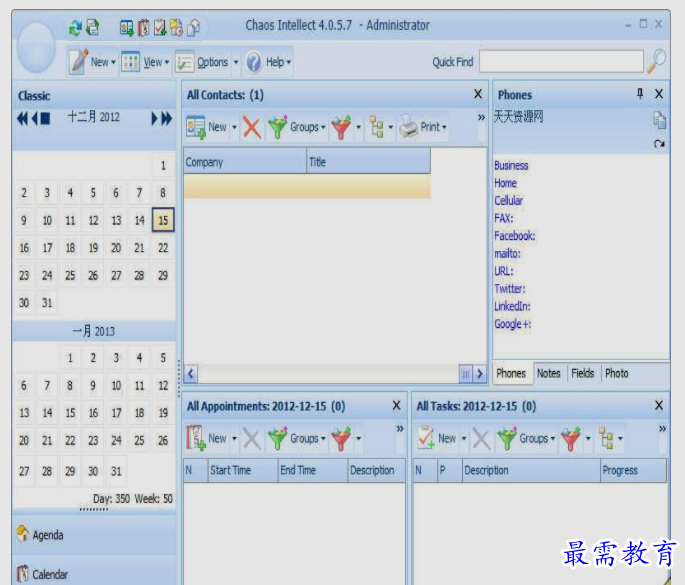Image resolution: width=685 pixels, height=585 pixels.
Task: Open new contact icon in title bar
Action: coord(127,28)
